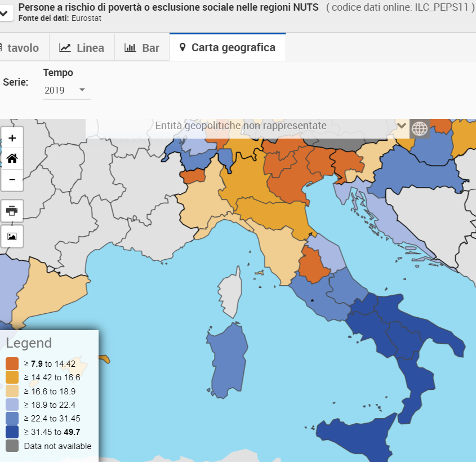Switch to the Linea tab
Screen dimensions: 476x462
tap(82, 48)
